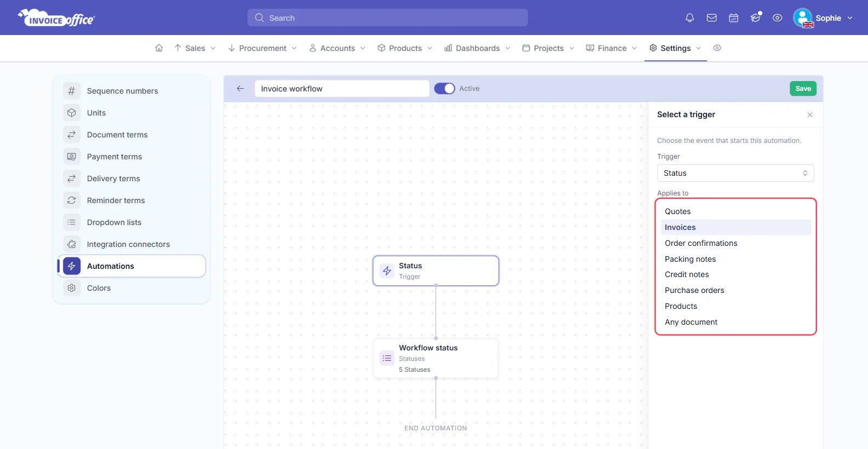868x449 pixels.
Task: Select Quotes in Applies to list
Action: click(736, 211)
